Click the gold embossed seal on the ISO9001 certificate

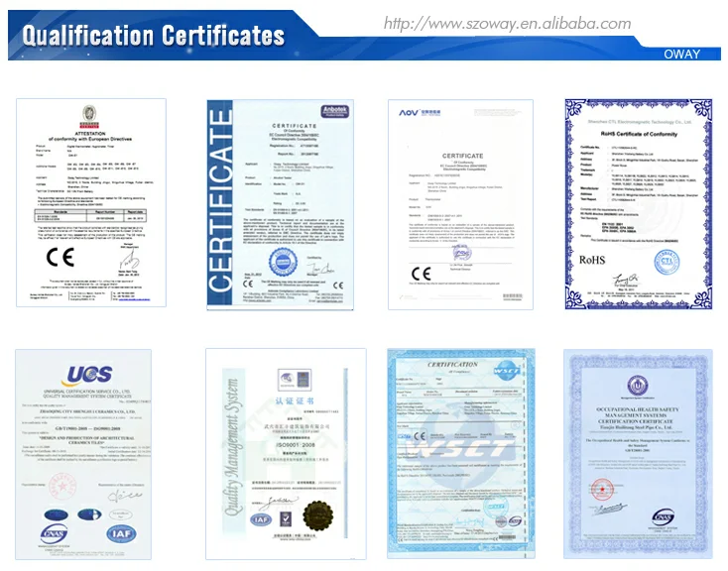point(318,515)
